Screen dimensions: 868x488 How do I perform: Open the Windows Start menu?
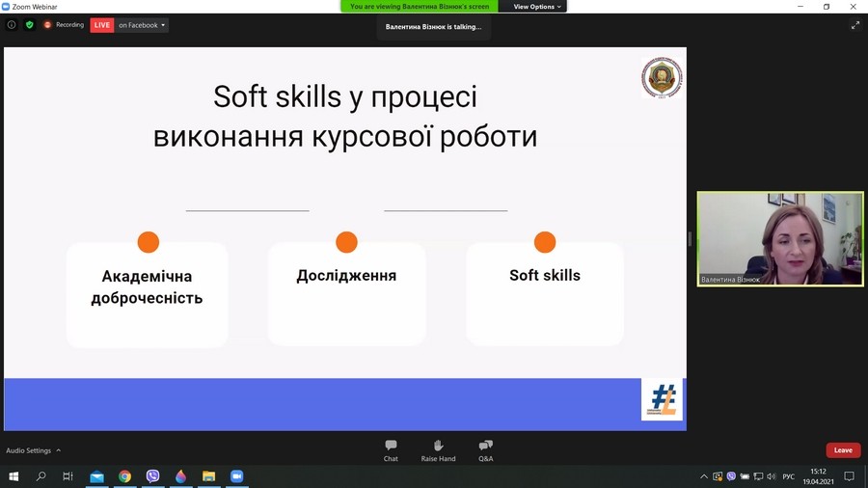point(14,476)
